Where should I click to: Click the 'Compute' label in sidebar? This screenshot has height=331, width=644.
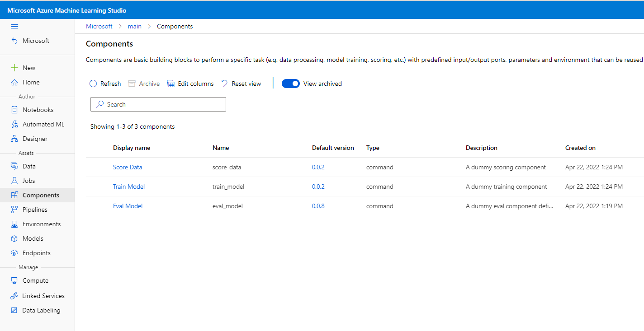35,280
